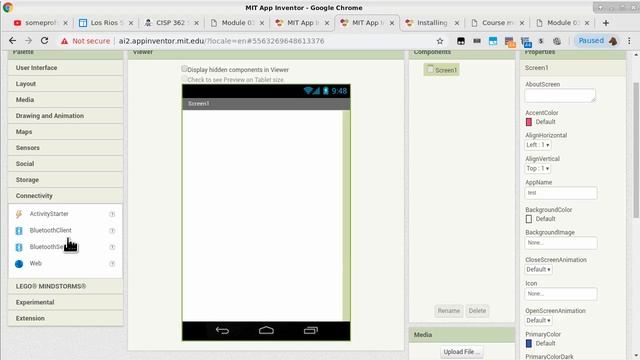Select the Web component globe icon
640x360 pixels.
coord(19,264)
